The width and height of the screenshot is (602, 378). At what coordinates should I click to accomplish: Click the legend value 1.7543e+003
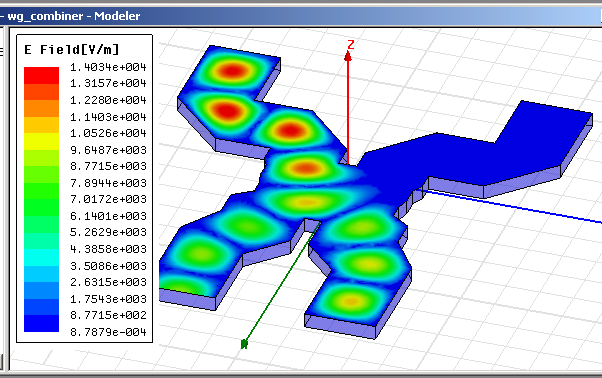(x=108, y=299)
